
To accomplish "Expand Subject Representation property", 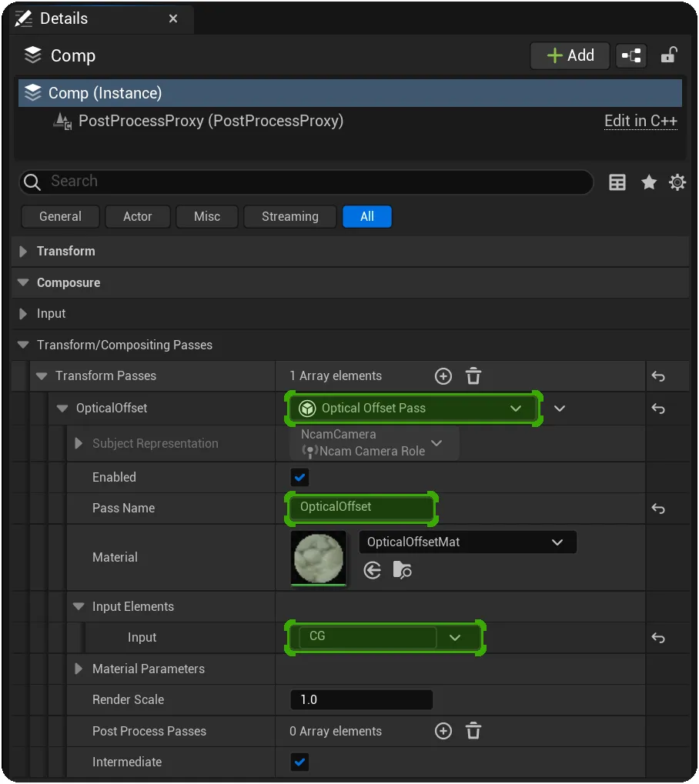I will click(x=79, y=443).
